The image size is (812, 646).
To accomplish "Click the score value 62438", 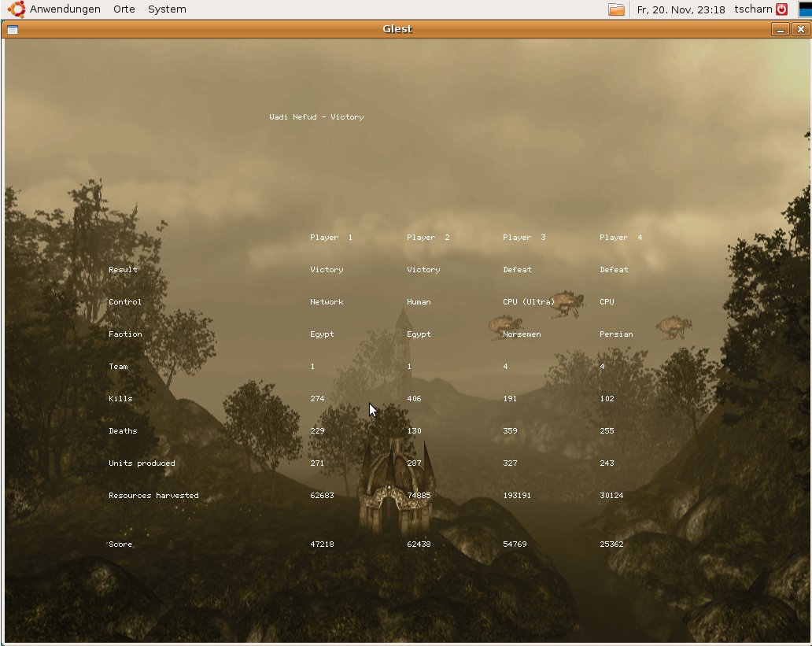I will pyautogui.click(x=419, y=544).
